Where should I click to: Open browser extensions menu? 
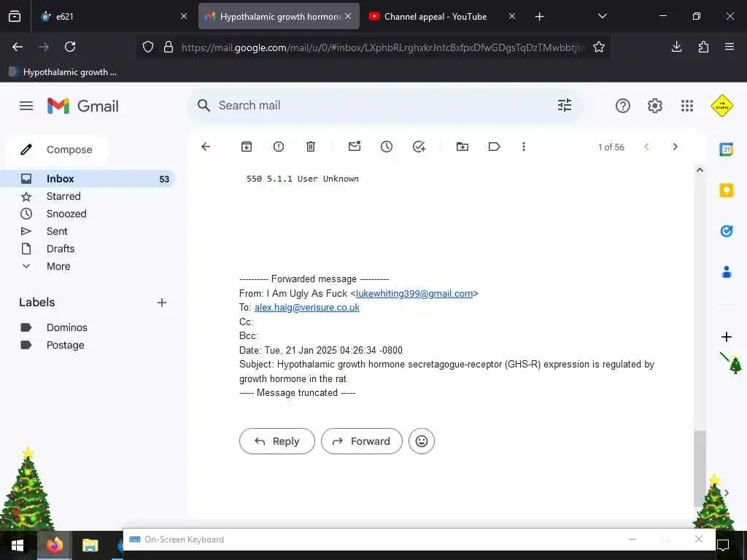click(x=703, y=47)
